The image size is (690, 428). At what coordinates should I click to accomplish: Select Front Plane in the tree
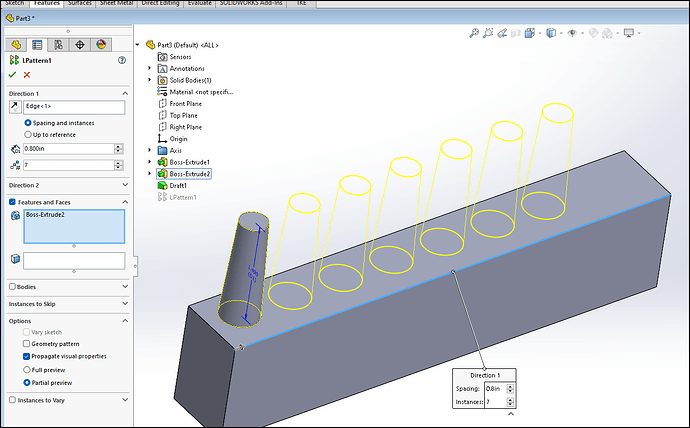pyautogui.click(x=186, y=103)
